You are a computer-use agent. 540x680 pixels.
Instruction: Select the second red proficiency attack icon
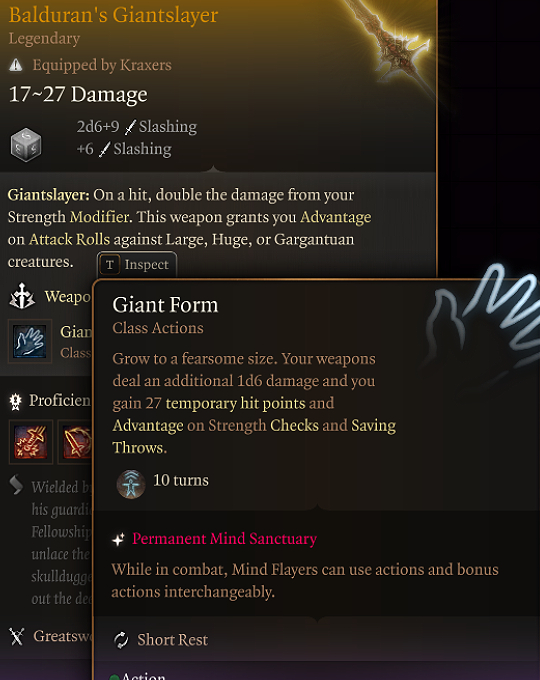pos(75,442)
